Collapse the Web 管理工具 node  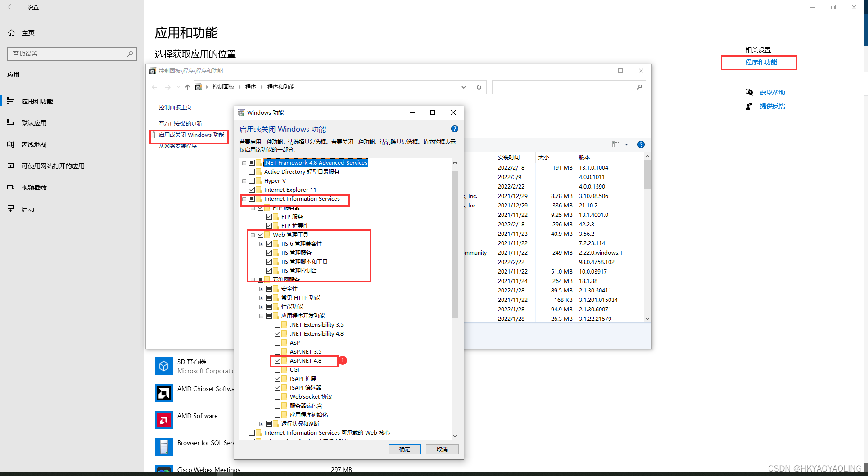[x=253, y=235]
